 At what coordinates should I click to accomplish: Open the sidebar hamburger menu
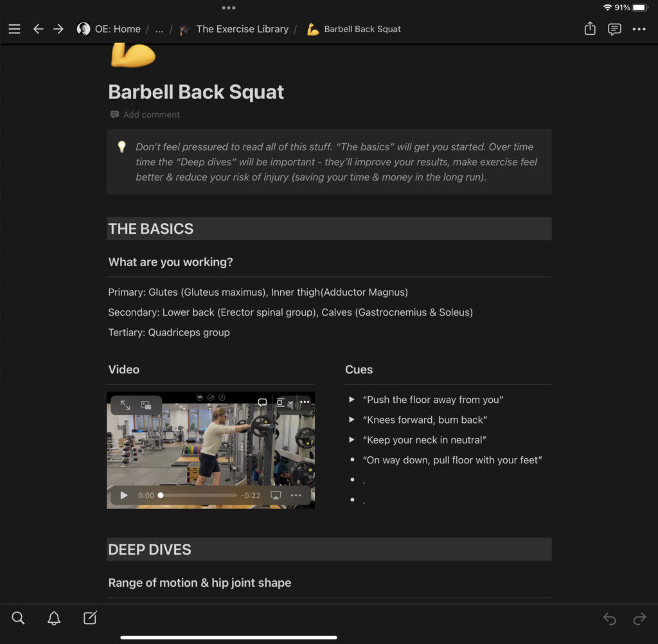point(14,29)
